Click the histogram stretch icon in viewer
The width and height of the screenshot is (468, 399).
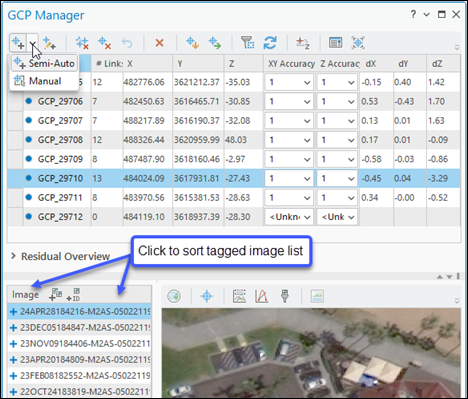[x=239, y=296]
